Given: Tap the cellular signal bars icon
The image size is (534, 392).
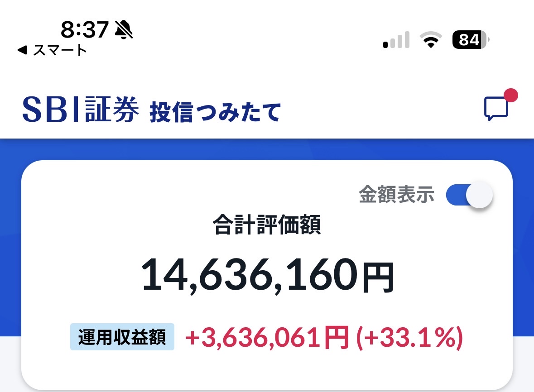Looking at the screenshot, I should click(x=396, y=40).
